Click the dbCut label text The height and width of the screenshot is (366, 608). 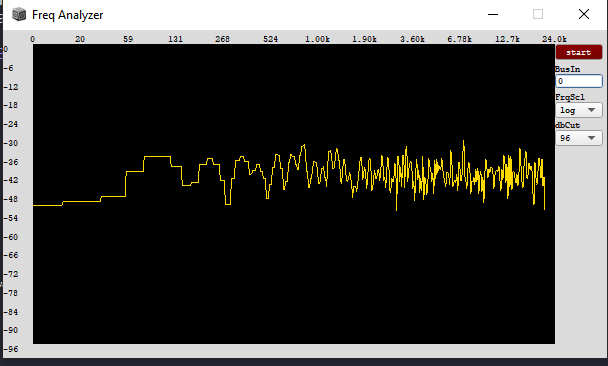pyautogui.click(x=568, y=125)
